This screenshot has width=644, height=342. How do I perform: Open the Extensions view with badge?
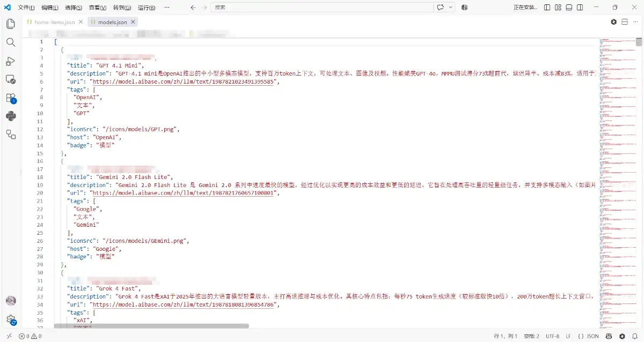point(10,98)
